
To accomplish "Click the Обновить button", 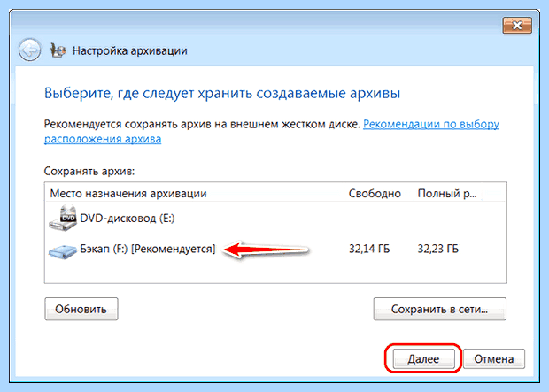I will 81,309.
